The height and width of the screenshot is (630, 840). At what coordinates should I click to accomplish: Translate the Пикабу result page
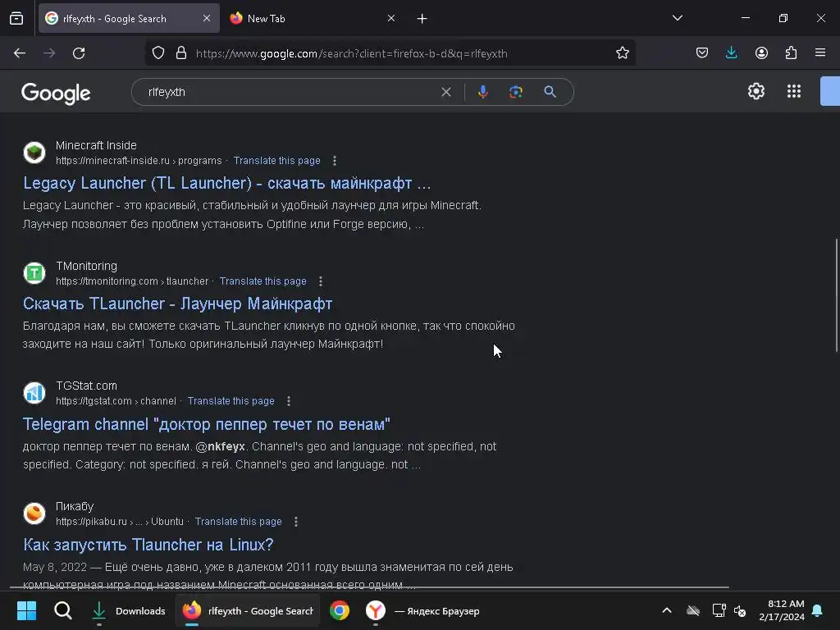click(x=239, y=522)
